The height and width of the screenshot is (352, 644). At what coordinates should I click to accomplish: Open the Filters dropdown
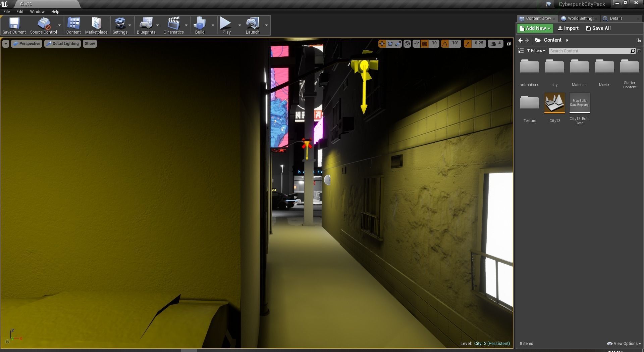click(536, 51)
